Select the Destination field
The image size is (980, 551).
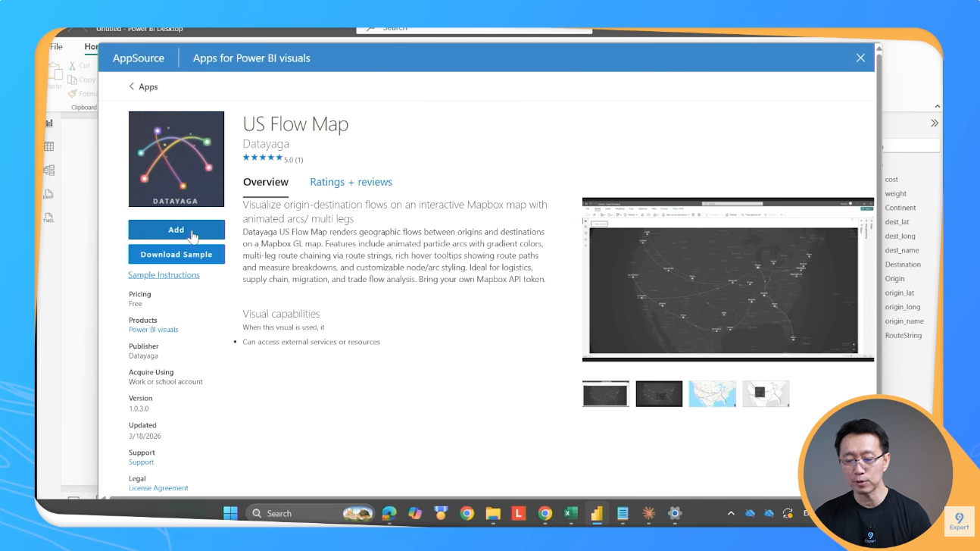click(903, 265)
